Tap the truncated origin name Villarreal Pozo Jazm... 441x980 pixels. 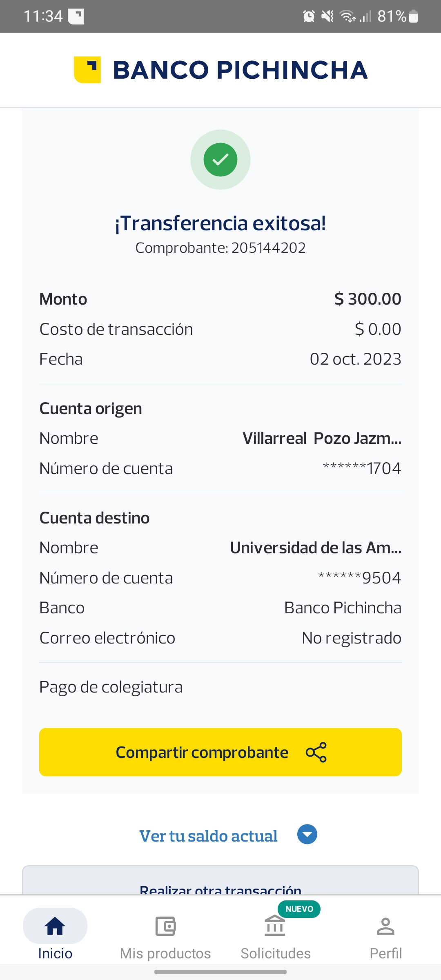[322, 438]
